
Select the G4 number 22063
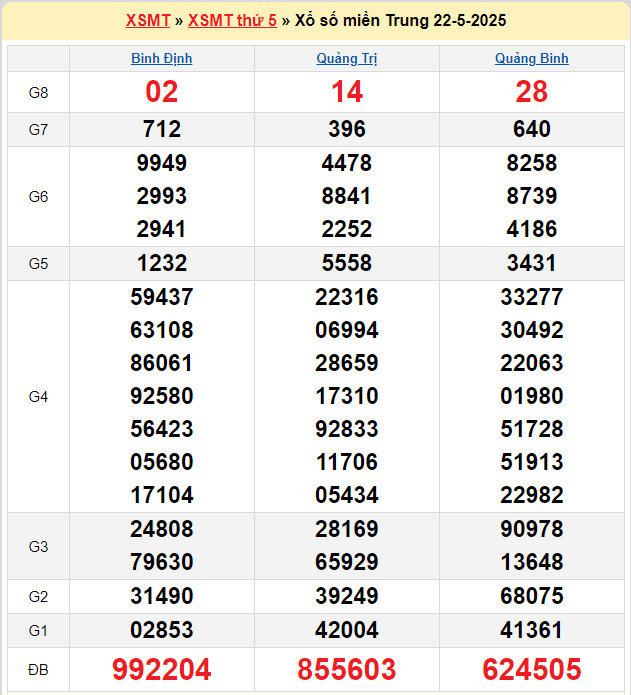click(532, 363)
